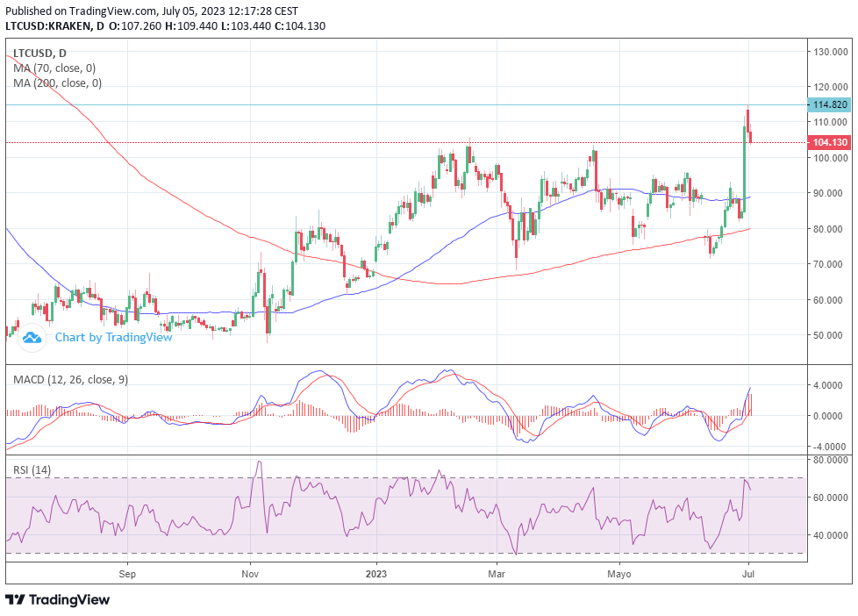Click the Jul label on time axis
Screen dimensions: 858x616
748,574
